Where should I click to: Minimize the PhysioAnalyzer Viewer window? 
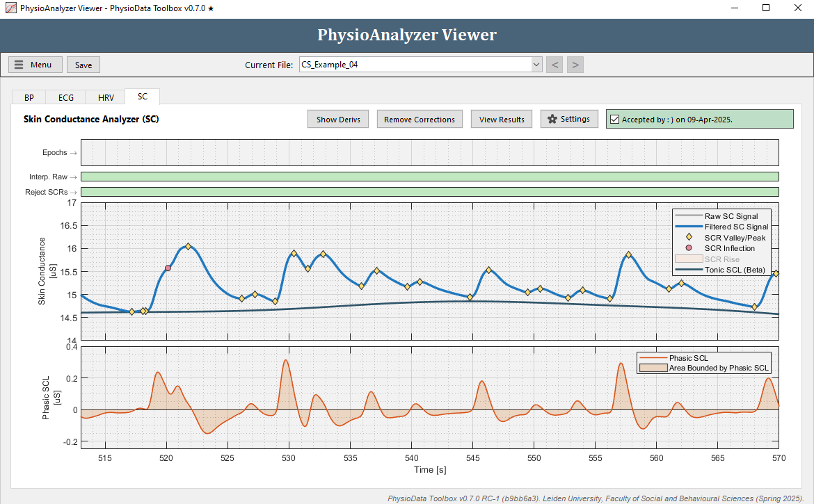pos(735,8)
